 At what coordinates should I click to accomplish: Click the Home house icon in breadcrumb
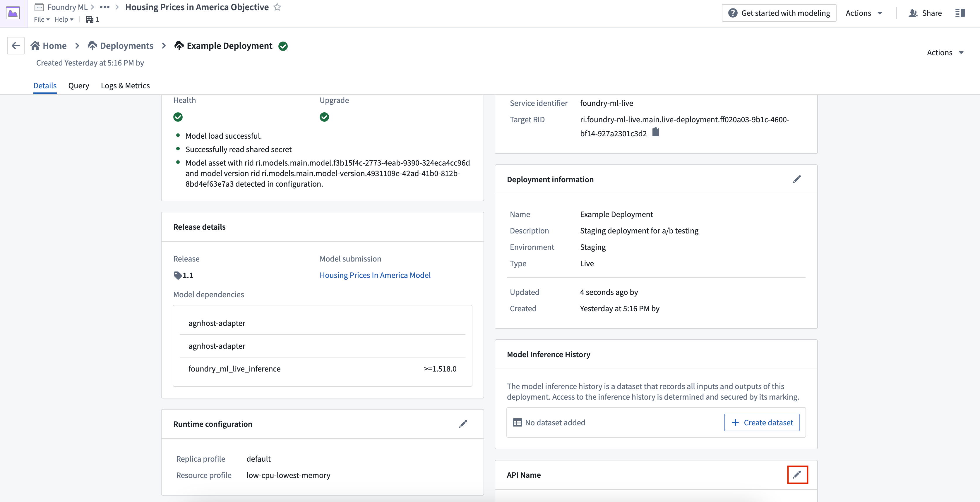[x=35, y=46]
